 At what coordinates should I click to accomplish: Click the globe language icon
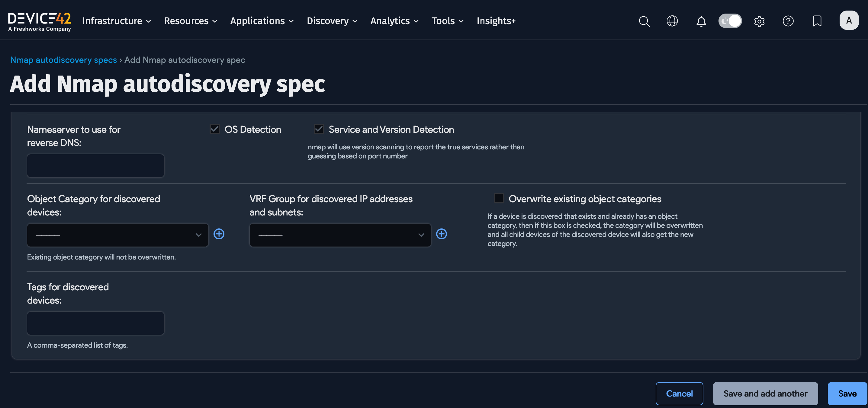[x=672, y=21]
